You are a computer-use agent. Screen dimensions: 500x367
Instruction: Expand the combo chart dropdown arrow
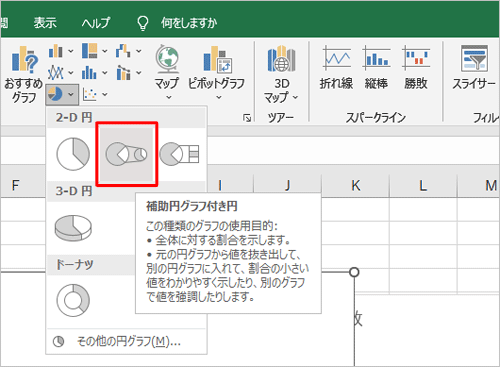pyautogui.click(x=139, y=72)
